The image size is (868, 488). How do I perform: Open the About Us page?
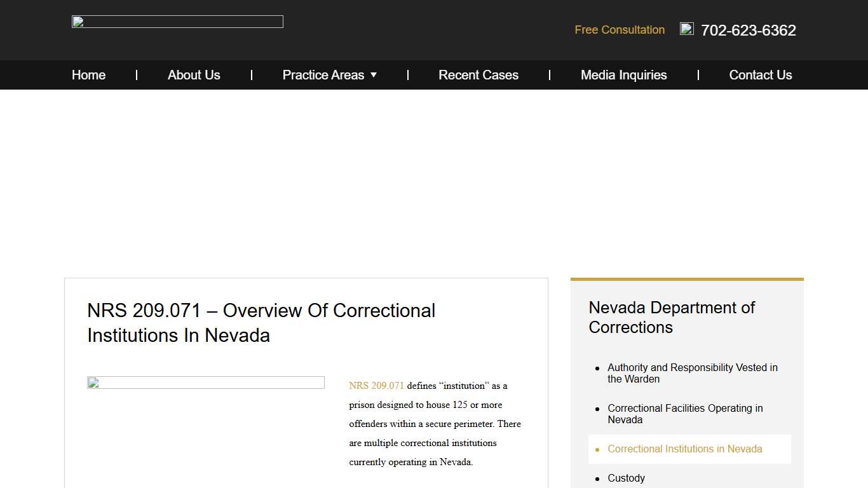coord(194,75)
